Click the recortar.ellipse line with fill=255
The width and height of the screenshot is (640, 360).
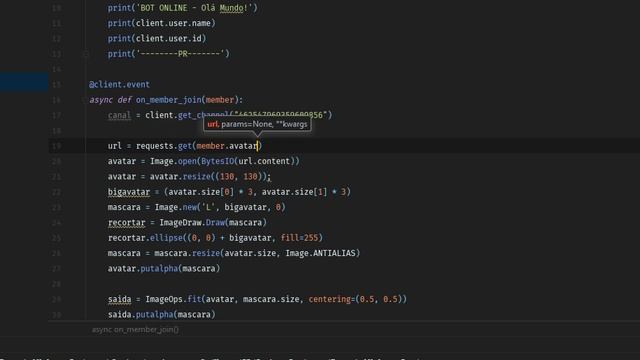(x=215, y=238)
